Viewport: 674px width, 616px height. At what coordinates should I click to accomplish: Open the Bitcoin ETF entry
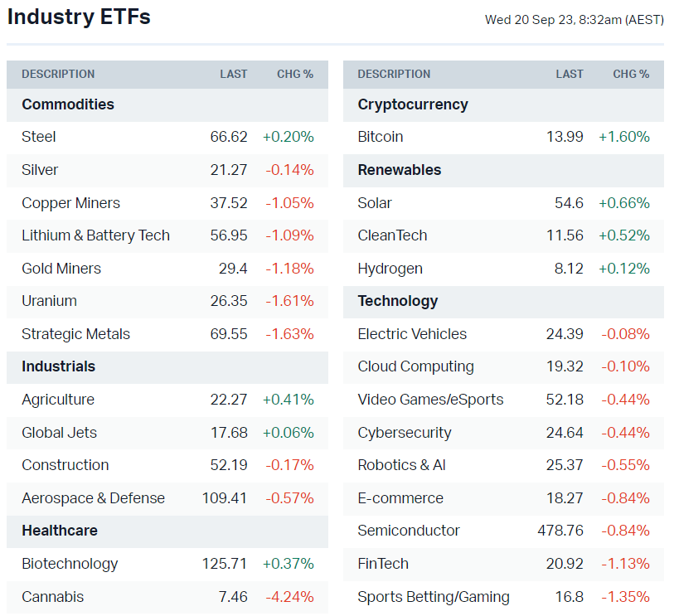click(381, 137)
